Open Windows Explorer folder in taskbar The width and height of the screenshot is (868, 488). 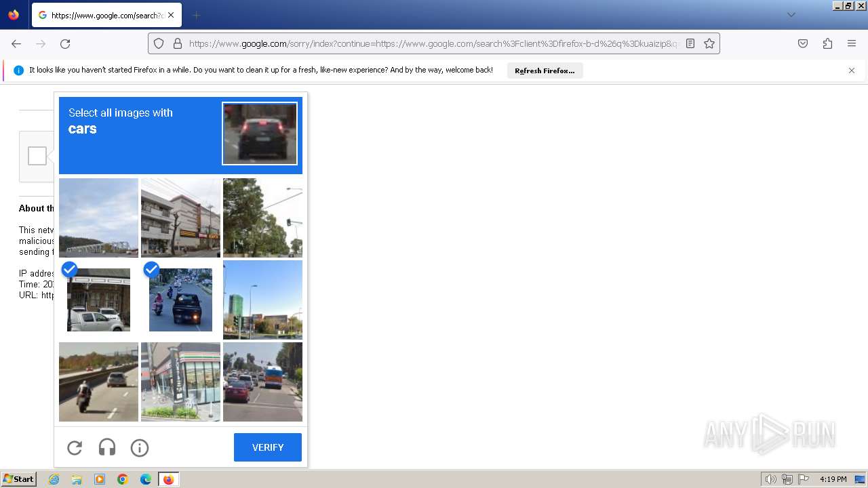(x=77, y=479)
